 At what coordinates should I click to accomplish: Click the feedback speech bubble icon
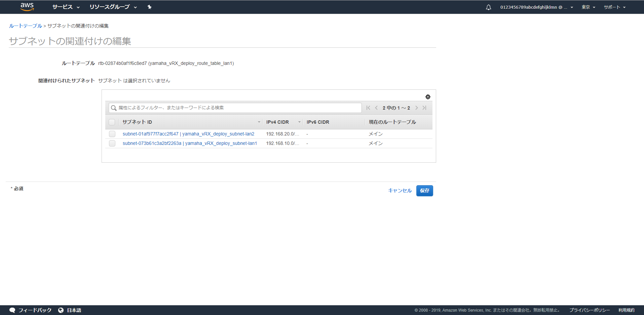tap(12, 310)
